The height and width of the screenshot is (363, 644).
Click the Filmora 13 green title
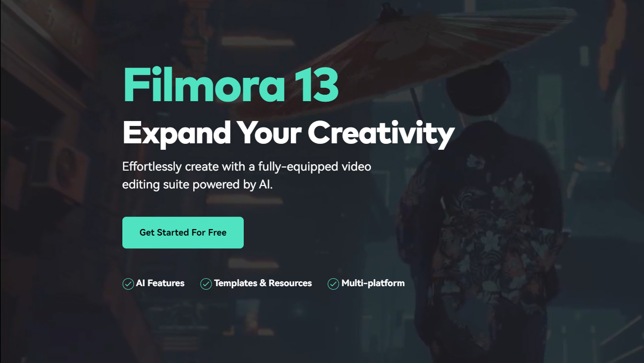(231, 84)
